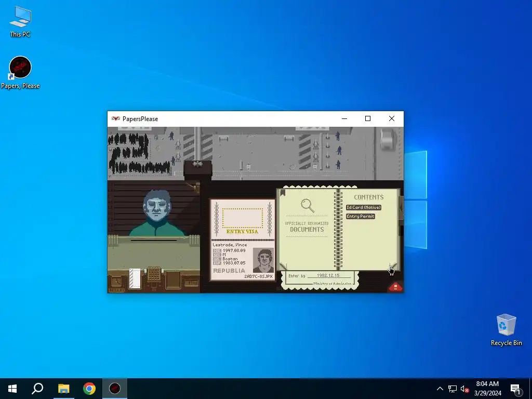Viewport: 532px width, 399px height.
Task: Open the Windows Start menu
Action: click(x=12, y=389)
